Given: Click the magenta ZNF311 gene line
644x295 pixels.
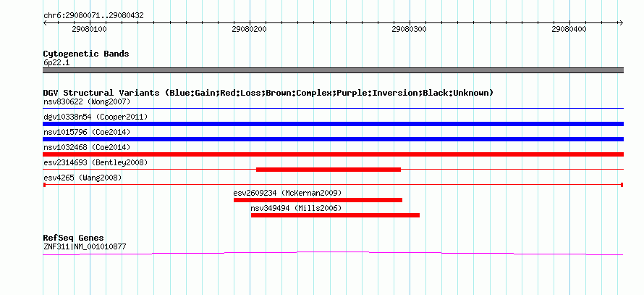Looking at the screenshot, I should [x=333, y=253].
